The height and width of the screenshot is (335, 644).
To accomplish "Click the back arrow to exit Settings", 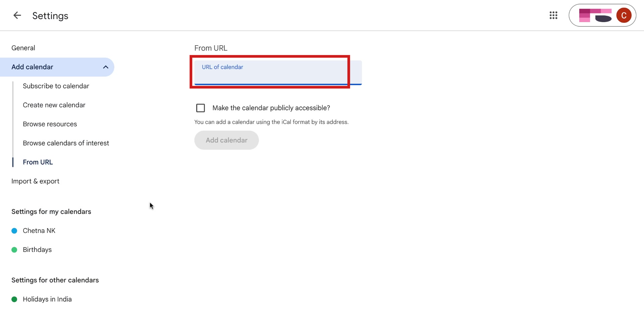I will 17,15.
